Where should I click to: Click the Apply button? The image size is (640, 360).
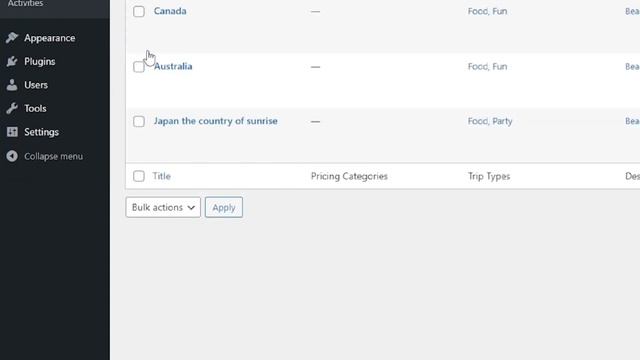pyautogui.click(x=224, y=207)
